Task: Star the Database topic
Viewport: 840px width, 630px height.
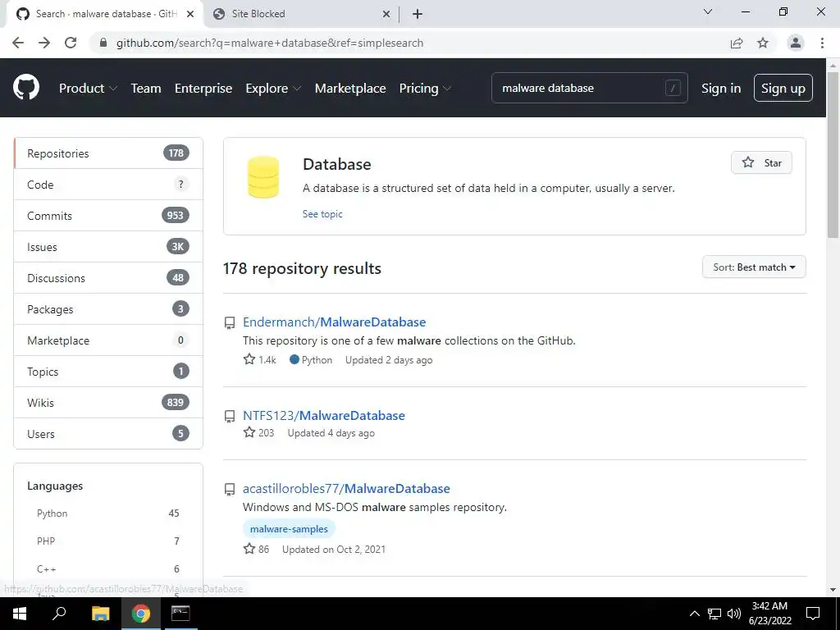Action: 761,163
